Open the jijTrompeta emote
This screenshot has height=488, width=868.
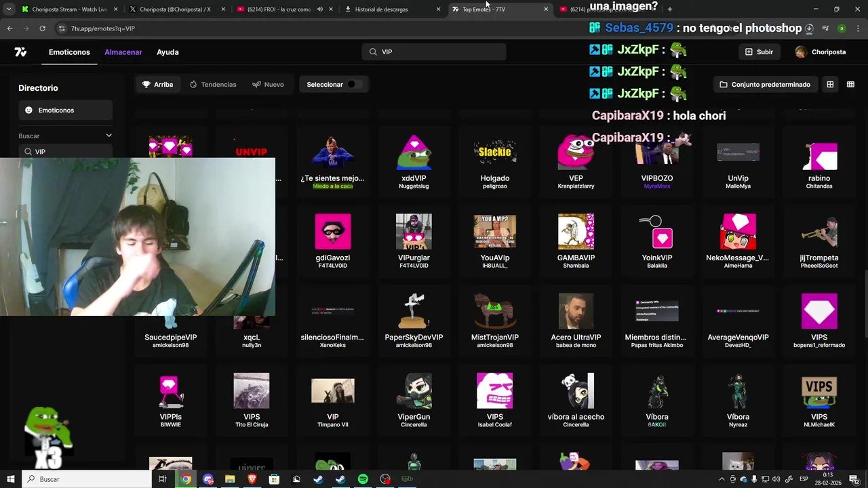click(819, 242)
